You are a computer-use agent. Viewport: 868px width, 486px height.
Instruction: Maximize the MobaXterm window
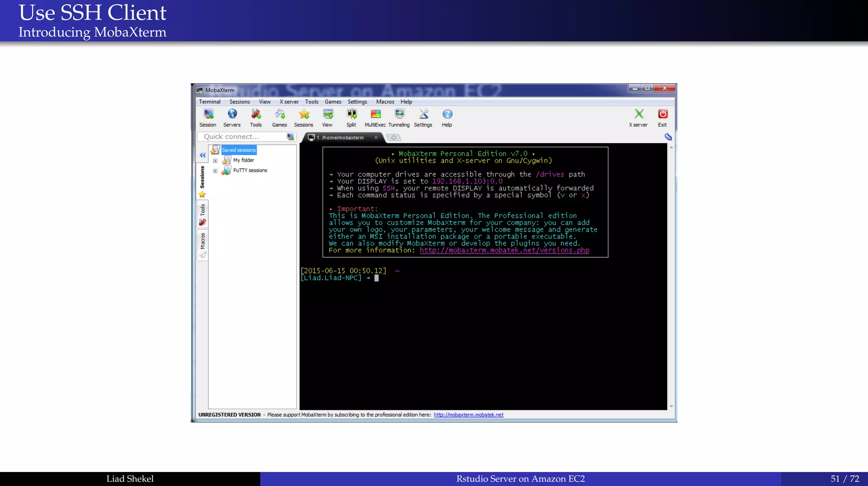coord(647,88)
